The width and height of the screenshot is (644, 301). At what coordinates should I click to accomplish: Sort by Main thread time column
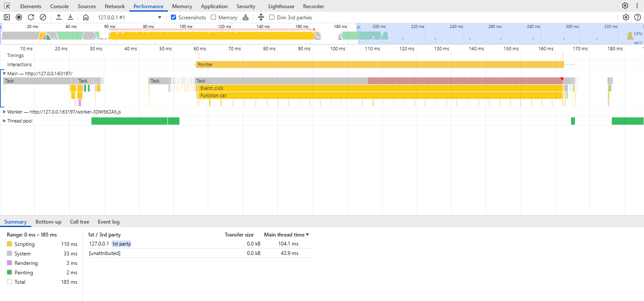[x=286, y=235]
